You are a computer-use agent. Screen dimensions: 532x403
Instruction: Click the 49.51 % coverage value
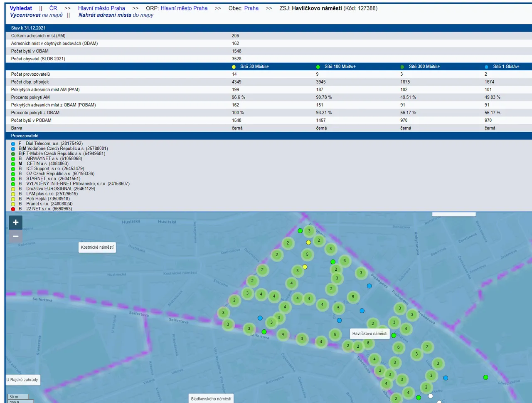tap(408, 97)
